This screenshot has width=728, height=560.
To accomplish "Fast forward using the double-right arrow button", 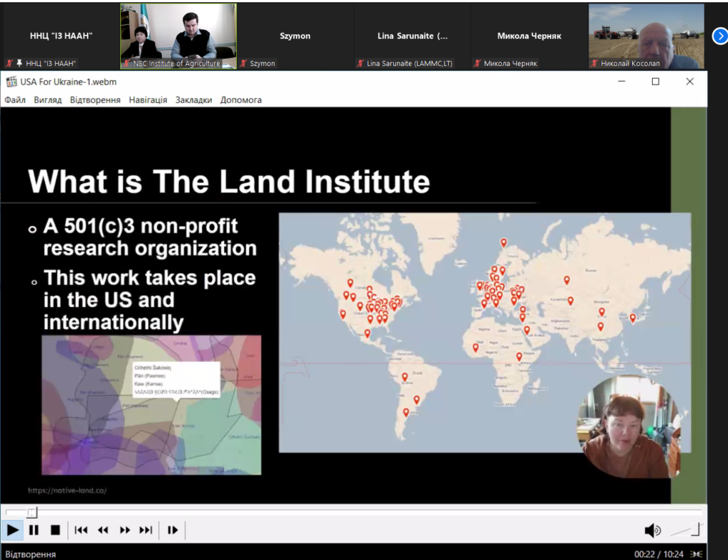I will pyautogui.click(x=125, y=530).
